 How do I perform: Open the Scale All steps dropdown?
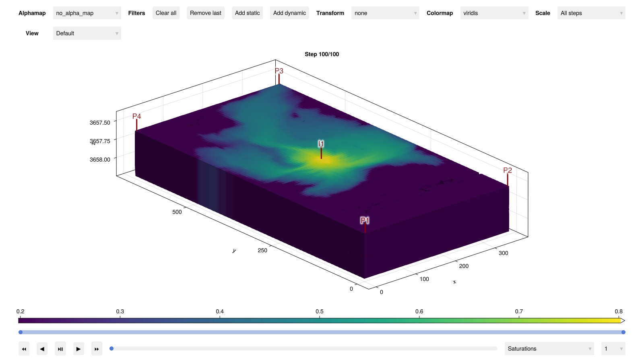pyautogui.click(x=591, y=13)
